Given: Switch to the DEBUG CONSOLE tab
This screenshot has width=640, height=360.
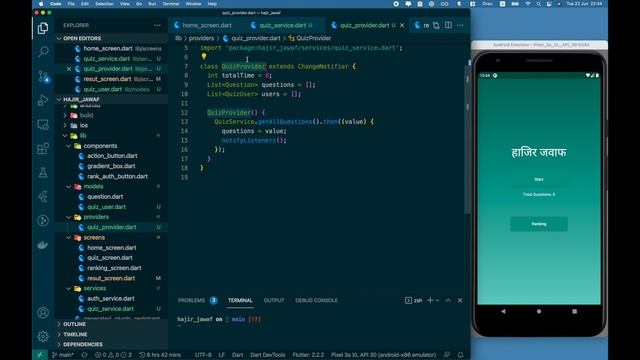Looking at the screenshot, I should 316,300.
